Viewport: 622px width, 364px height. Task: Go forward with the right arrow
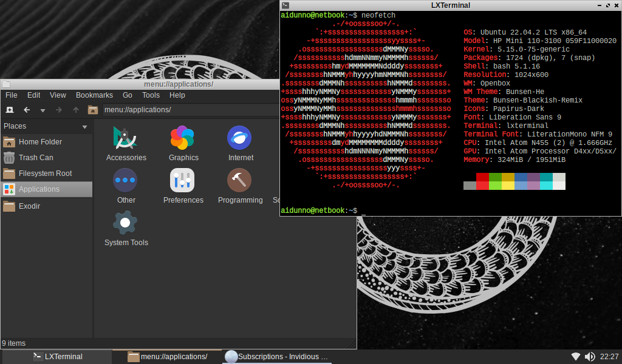click(x=59, y=110)
